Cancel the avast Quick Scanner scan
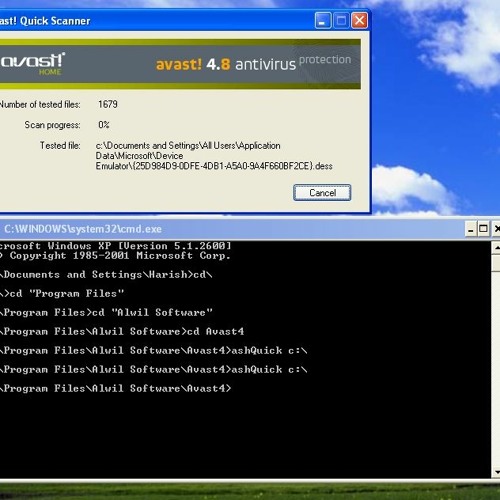 pyautogui.click(x=322, y=193)
